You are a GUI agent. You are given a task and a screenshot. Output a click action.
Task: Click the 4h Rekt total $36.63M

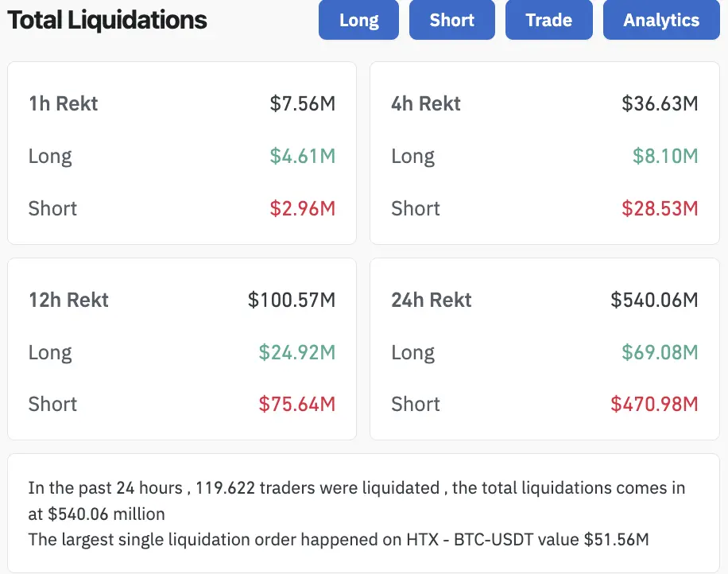[x=660, y=103]
